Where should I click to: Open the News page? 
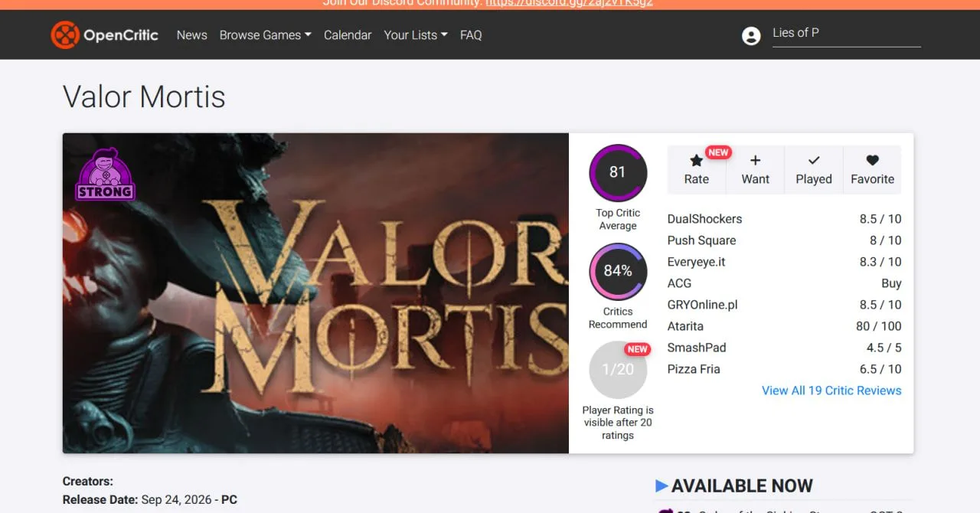(191, 35)
